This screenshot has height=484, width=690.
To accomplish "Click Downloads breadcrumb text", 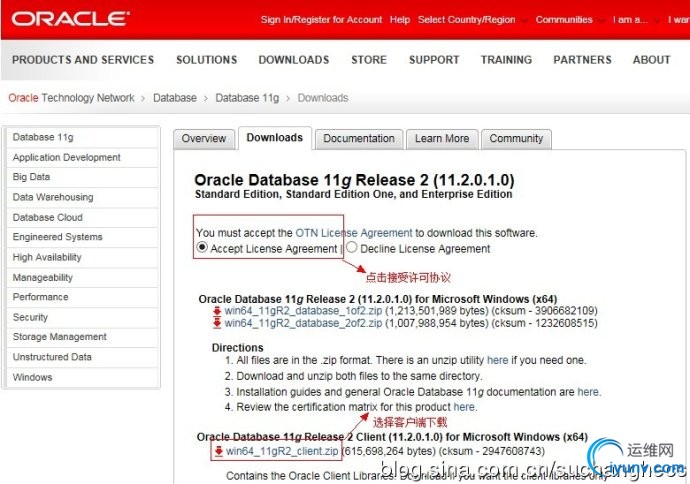I will pyautogui.click(x=323, y=98).
